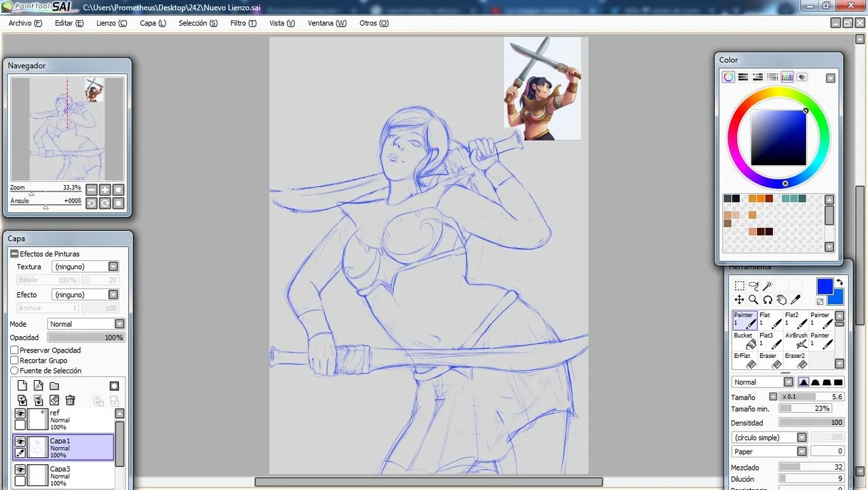Pick the orange swatch in palette
Screen dimensions: 868x490
tap(761, 199)
